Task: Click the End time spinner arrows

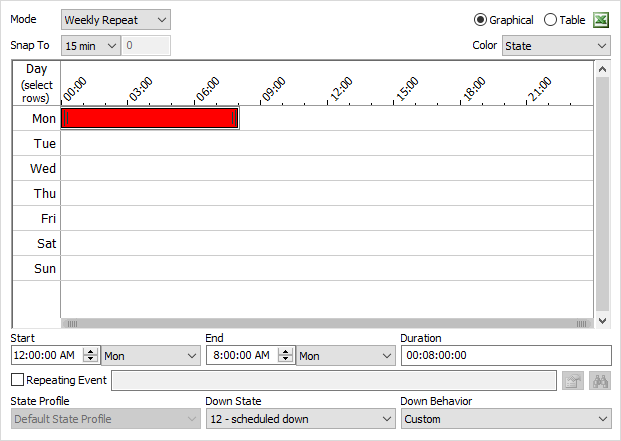Action: point(285,355)
